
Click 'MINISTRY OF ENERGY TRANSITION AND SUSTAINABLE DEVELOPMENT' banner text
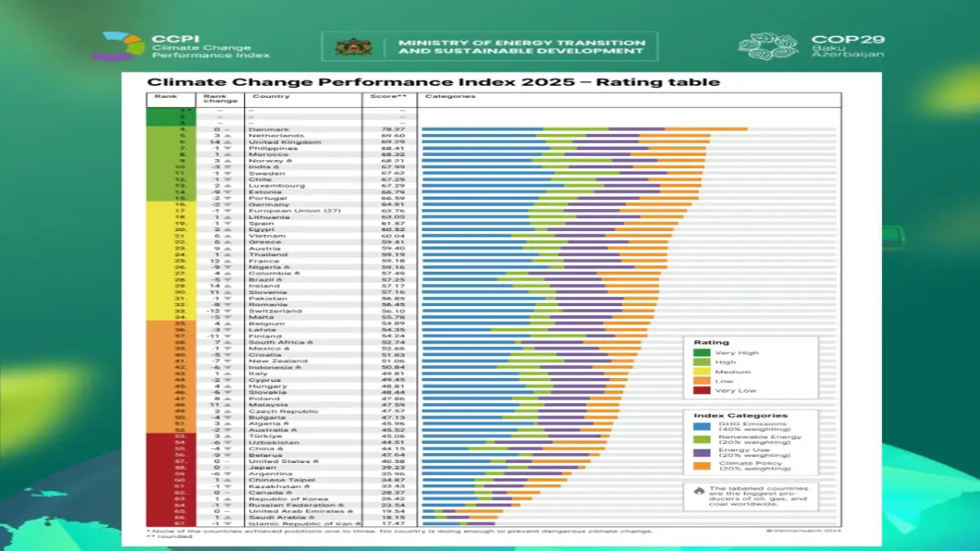521,47
